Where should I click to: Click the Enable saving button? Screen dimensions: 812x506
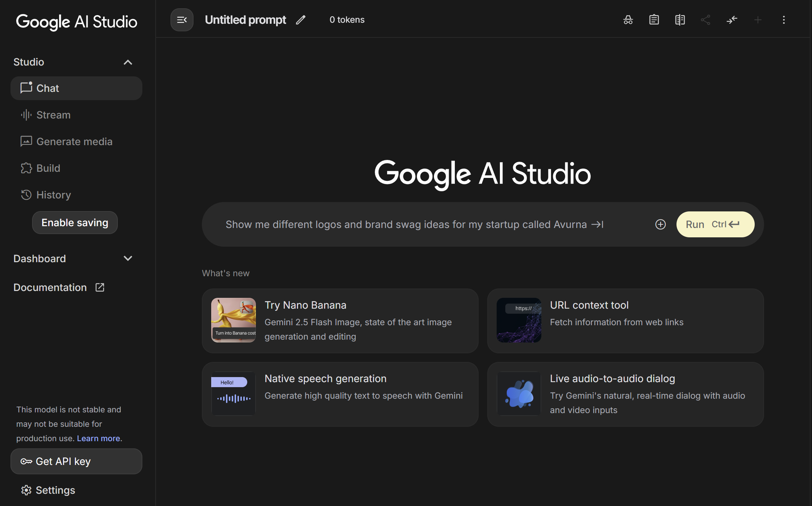pos(75,223)
